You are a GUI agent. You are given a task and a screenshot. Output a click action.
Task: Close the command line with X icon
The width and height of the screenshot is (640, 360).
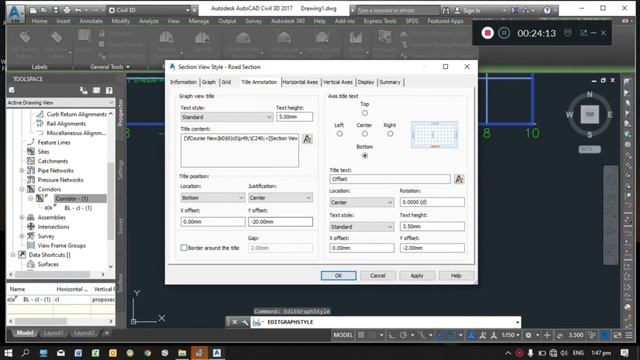coord(235,322)
